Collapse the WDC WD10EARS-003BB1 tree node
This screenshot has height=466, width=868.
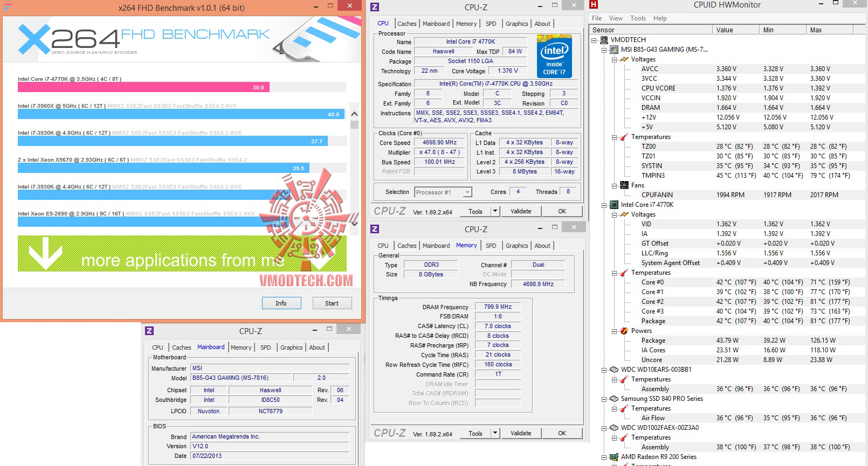[x=604, y=370]
